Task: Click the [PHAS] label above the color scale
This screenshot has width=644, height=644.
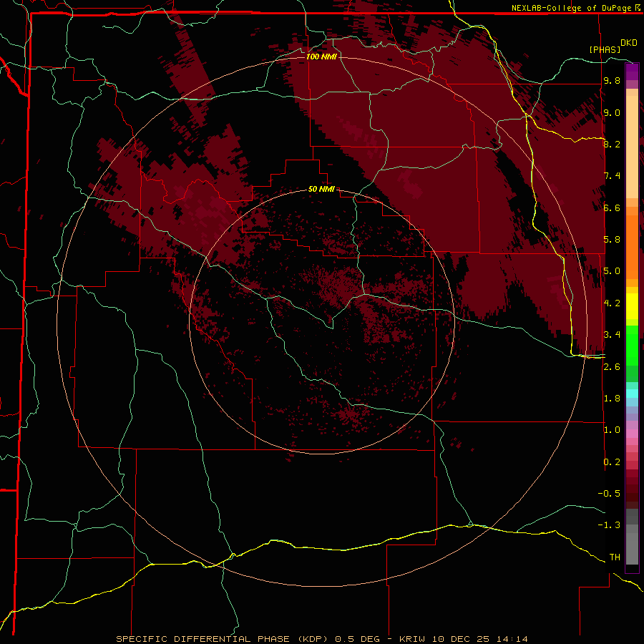Action: coord(605,49)
